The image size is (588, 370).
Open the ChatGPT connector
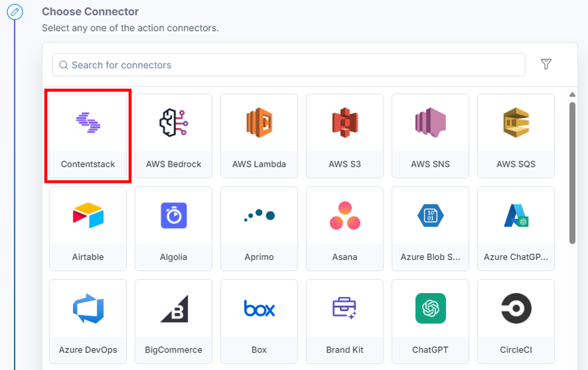[x=430, y=321]
